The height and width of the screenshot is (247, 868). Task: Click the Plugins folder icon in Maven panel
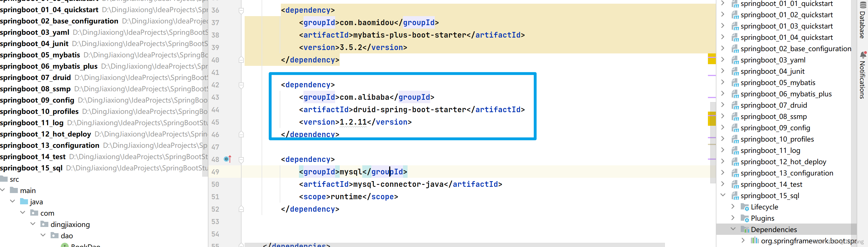(745, 218)
